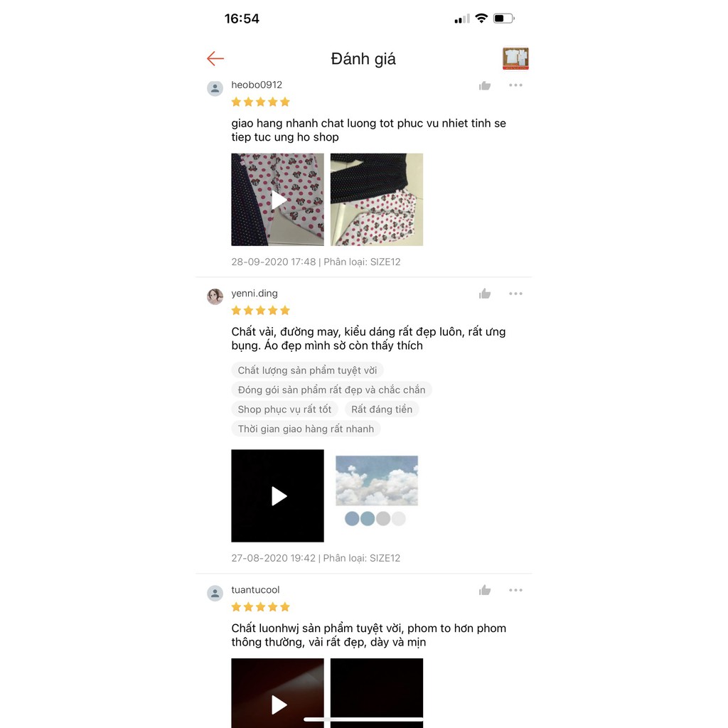Play tuantucool's review video
Screen dimensions: 728x728
[x=278, y=693]
